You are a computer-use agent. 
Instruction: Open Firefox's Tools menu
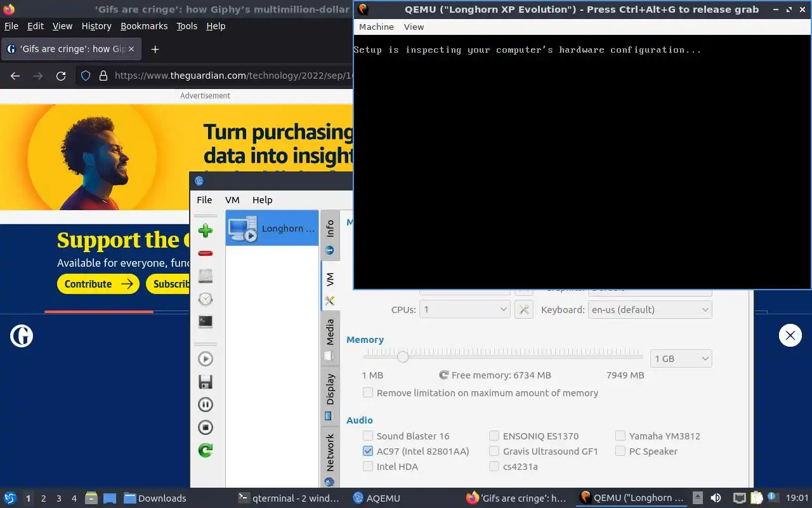[x=187, y=26]
